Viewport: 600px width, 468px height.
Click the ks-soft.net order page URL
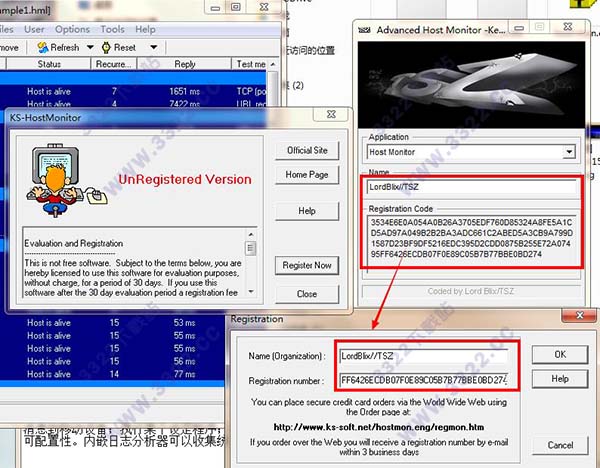coord(379,427)
